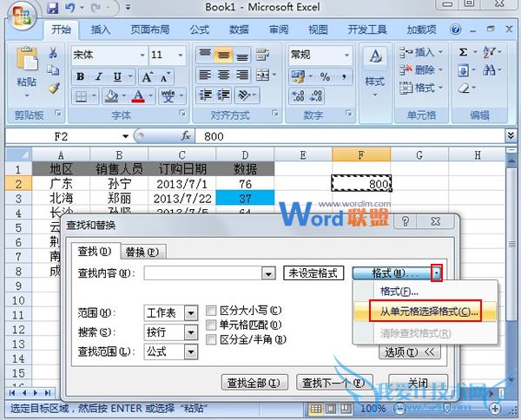Click 查找下一个 button
This screenshot has width=521, height=420.
[334, 383]
